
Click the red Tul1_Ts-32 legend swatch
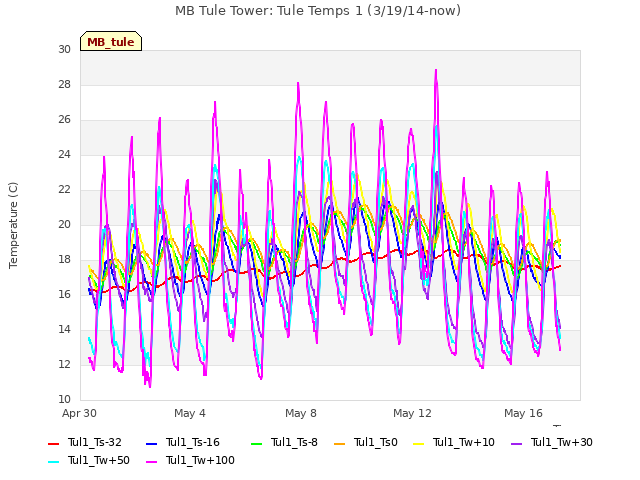(53, 443)
